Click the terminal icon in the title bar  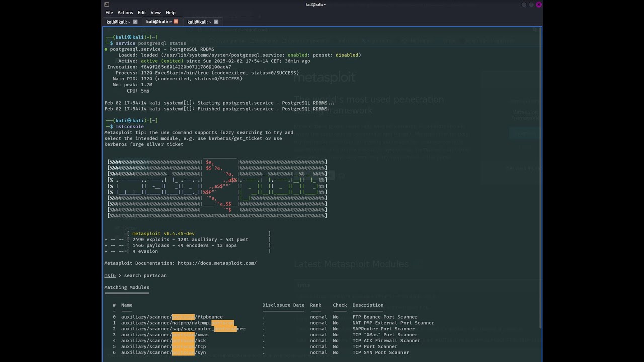[107, 5]
